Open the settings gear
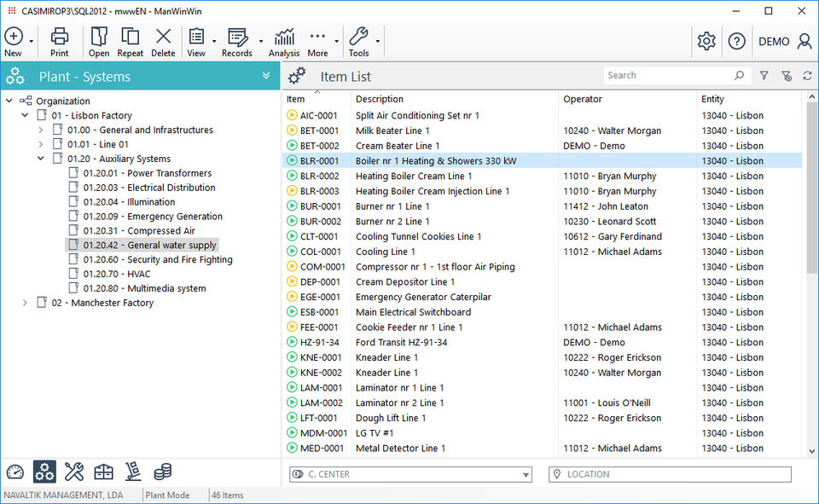This screenshot has height=504, width=819. [x=706, y=41]
